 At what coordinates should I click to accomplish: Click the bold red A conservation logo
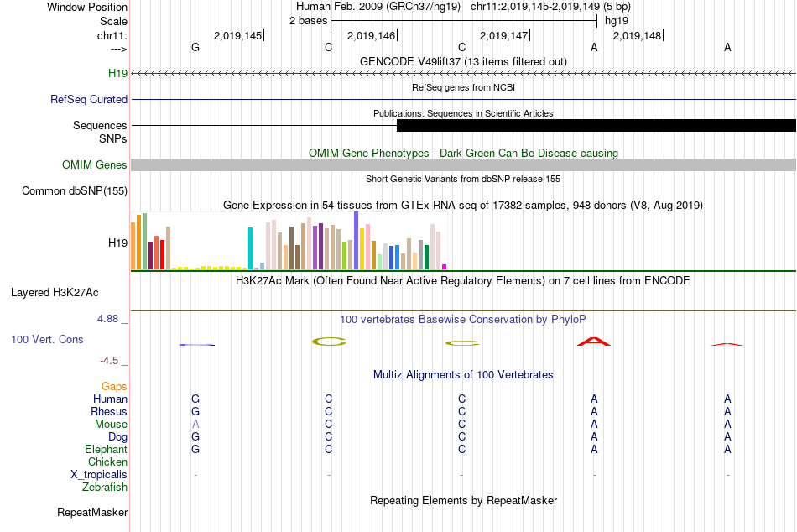594,342
